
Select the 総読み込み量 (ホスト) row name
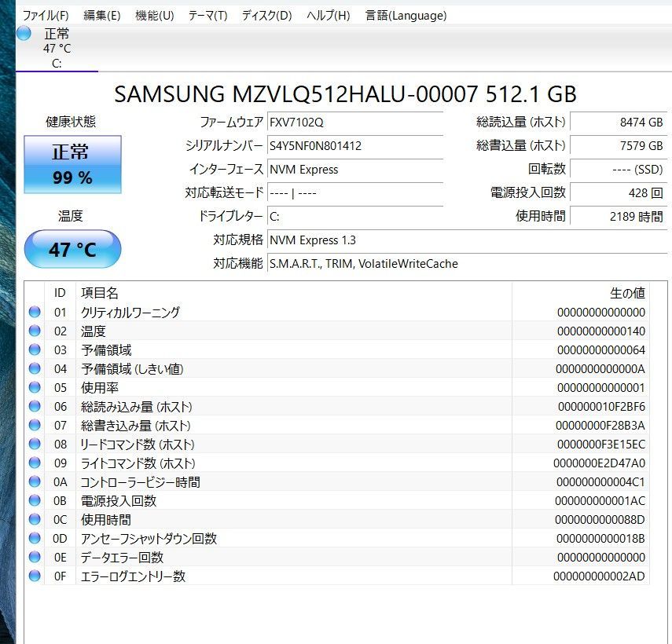pos(136,406)
